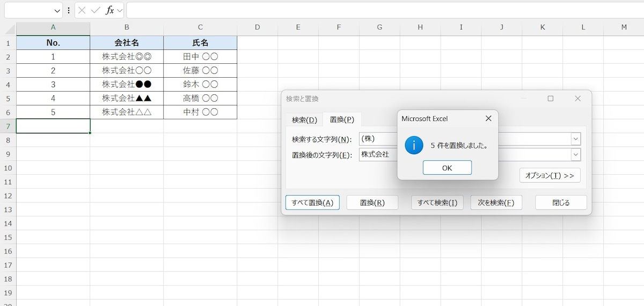Switch to the 検索(D) tab
Screen dimensions: 644x306
[x=304, y=120]
